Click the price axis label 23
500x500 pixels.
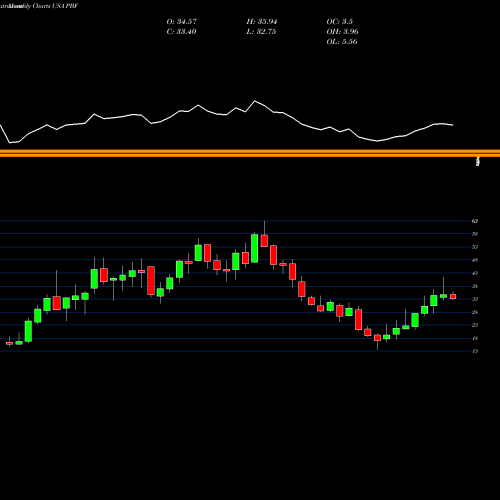(x=475, y=325)
